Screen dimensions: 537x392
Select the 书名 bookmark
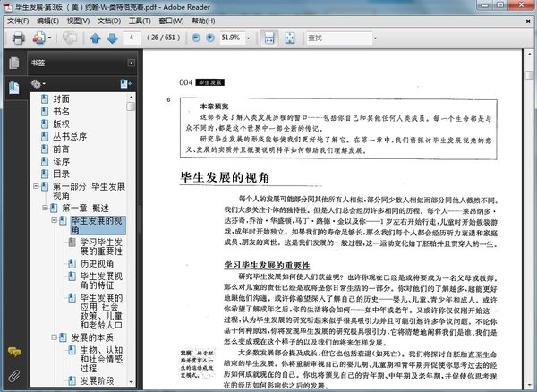click(x=61, y=111)
